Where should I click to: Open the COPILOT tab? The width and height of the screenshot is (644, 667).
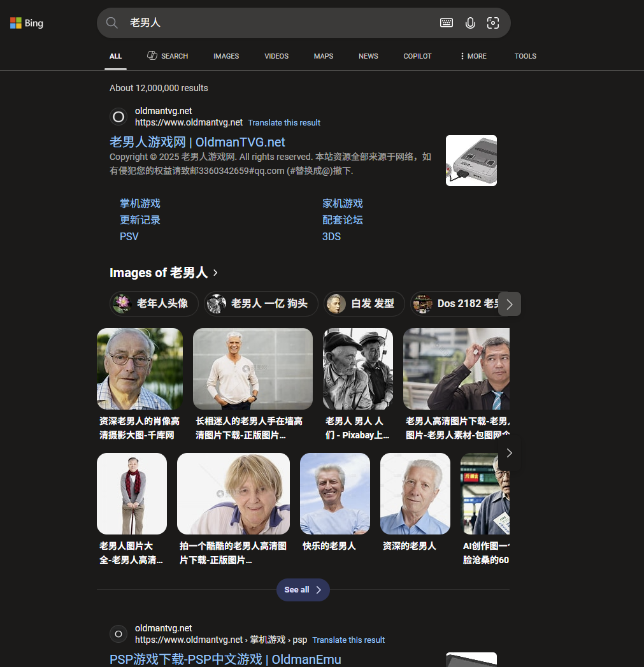tap(418, 56)
